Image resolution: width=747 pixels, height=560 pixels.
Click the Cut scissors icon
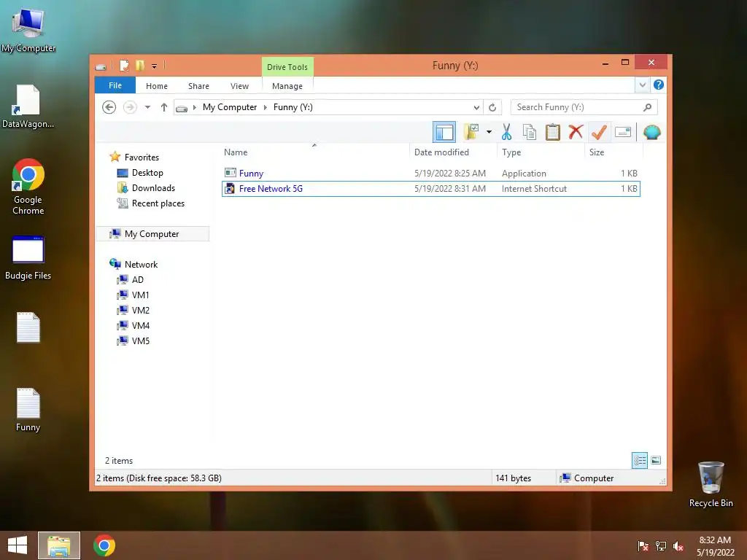[506, 132]
